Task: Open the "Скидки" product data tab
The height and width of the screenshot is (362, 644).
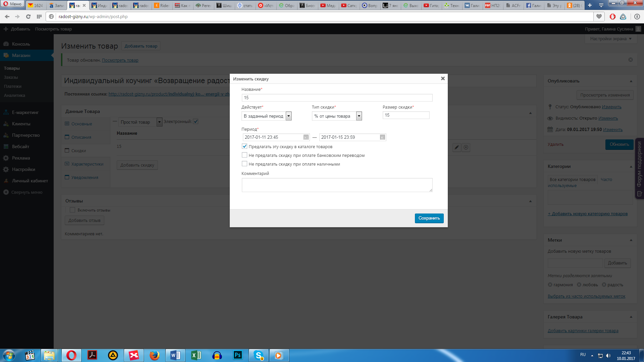Action: [78, 150]
